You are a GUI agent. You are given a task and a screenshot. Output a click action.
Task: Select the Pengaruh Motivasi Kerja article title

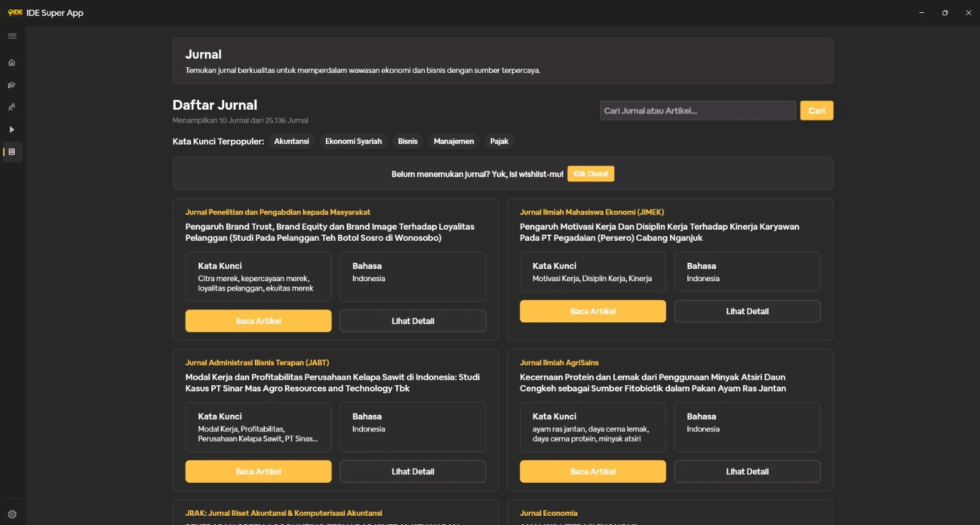tap(660, 232)
